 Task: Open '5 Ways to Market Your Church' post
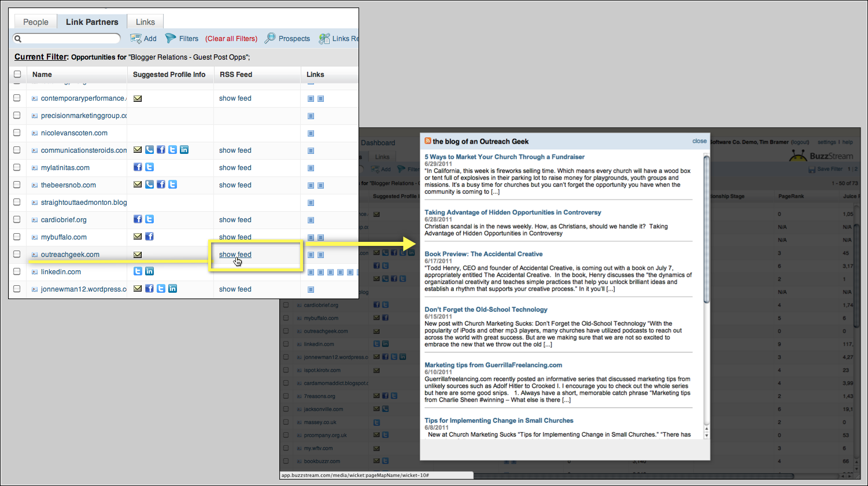pos(504,157)
